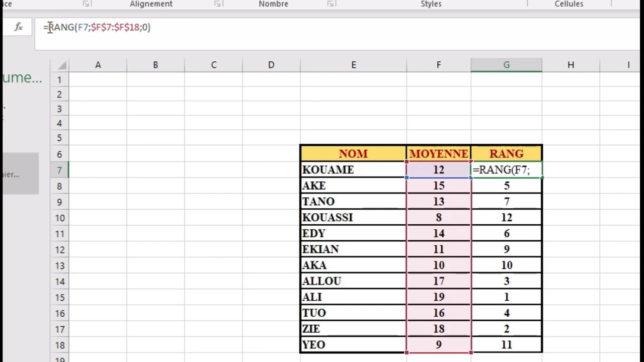Select the KOUASSI name cell
This screenshot has width=644, height=362.
coord(353,218)
